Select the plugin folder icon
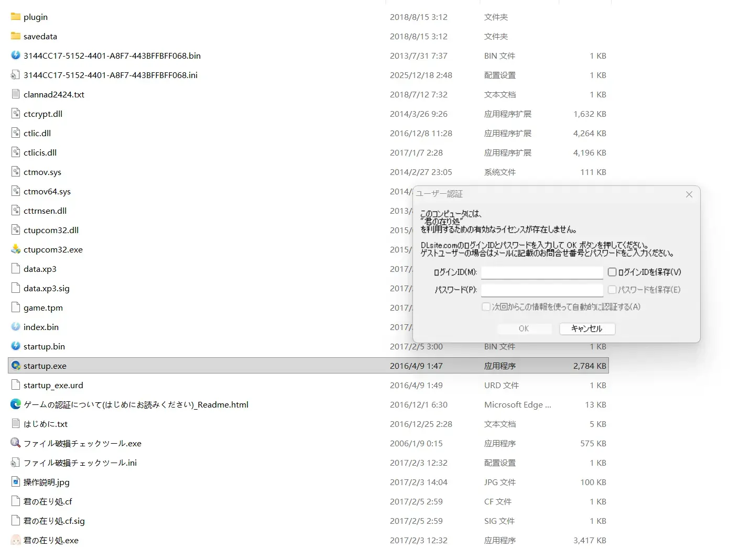Image resolution: width=740 pixels, height=560 pixels. [x=16, y=17]
